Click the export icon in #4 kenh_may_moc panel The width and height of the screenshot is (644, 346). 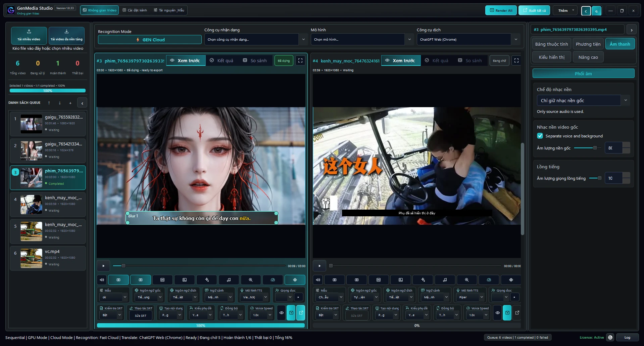coord(517,313)
